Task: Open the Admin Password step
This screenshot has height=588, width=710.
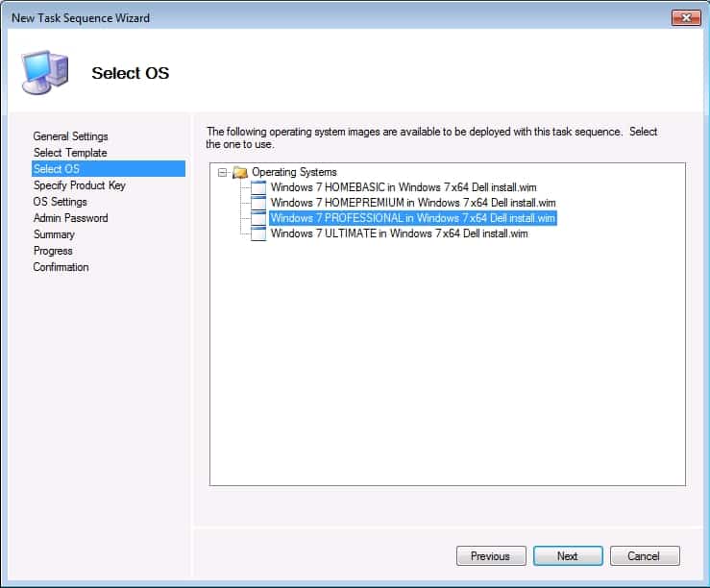Action: 71,218
